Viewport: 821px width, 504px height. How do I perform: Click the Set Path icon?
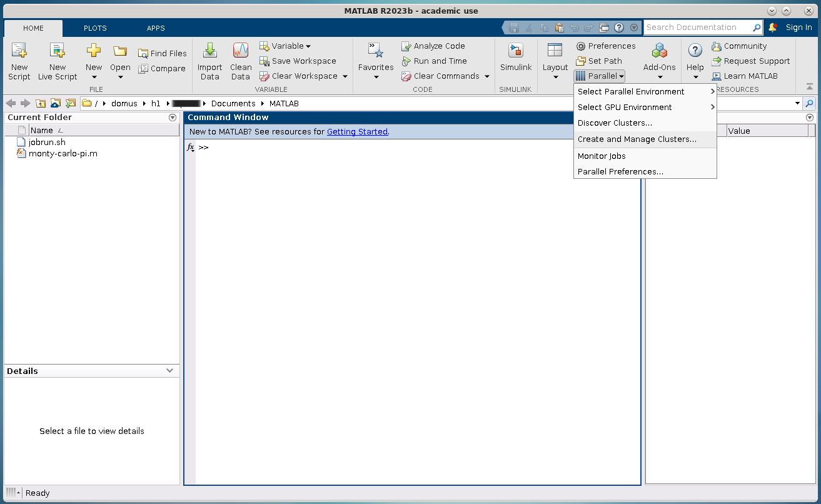[581, 61]
